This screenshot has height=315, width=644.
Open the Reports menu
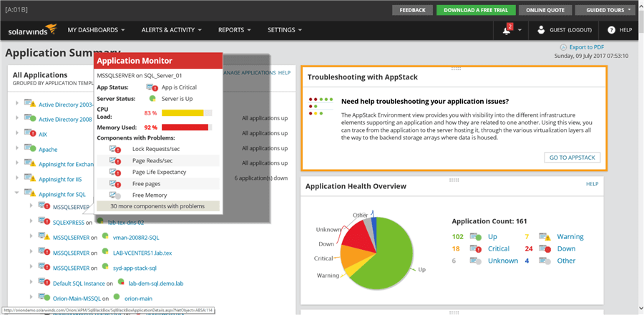coord(235,30)
